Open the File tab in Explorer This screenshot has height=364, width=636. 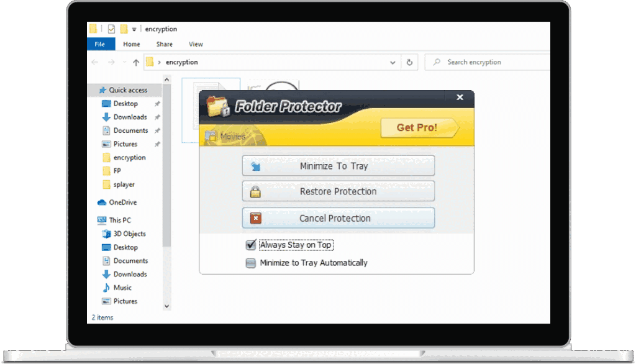tap(101, 44)
